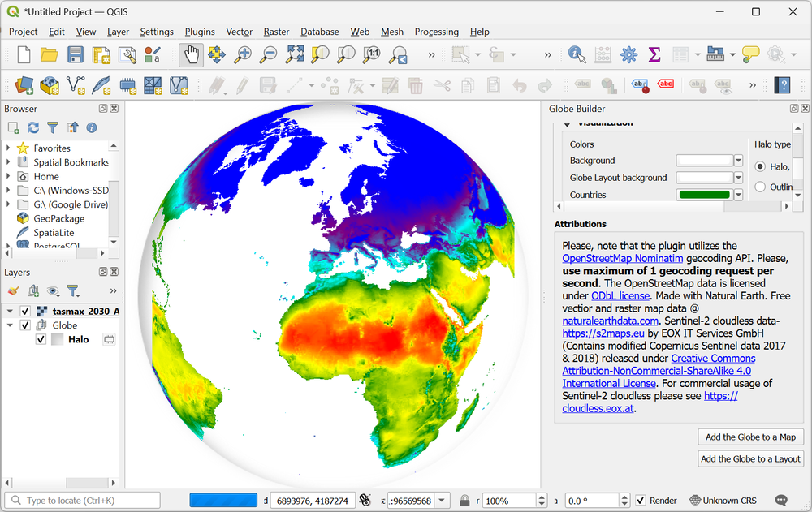Create a new SpatiaLite layer
Image resolution: width=812 pixels, height=512 pixels.
pos(101,85)
